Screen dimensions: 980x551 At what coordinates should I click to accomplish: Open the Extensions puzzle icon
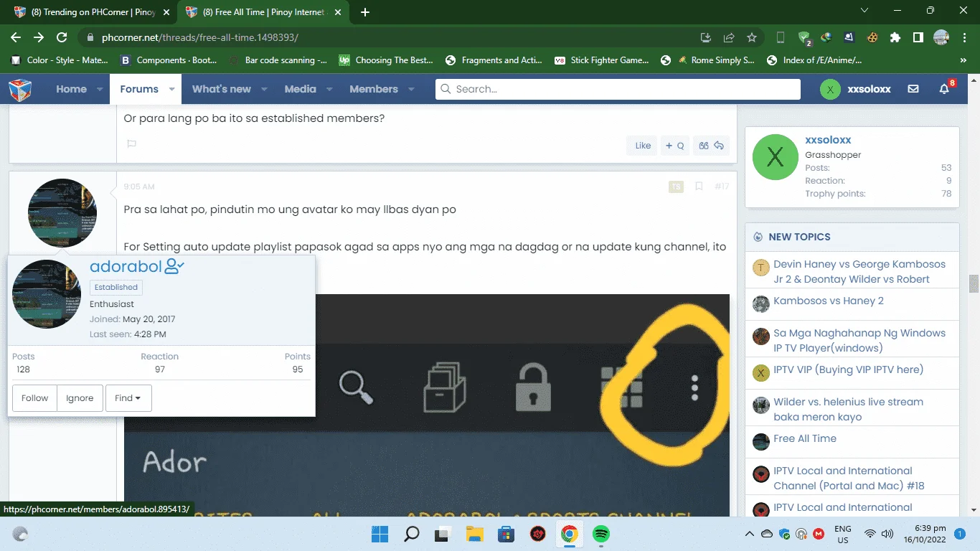coord(895,37)
